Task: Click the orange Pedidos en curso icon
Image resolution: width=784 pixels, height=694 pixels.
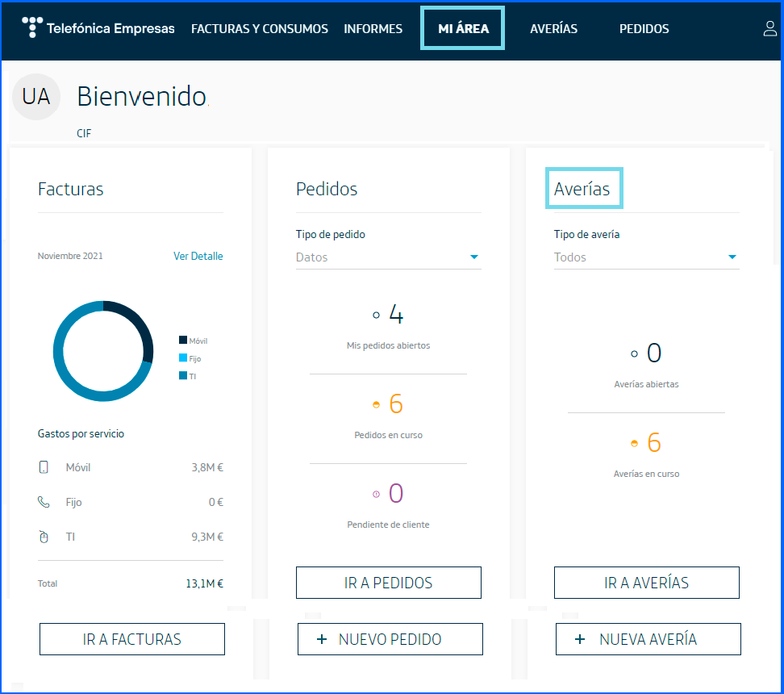Action: pos(376,404)
